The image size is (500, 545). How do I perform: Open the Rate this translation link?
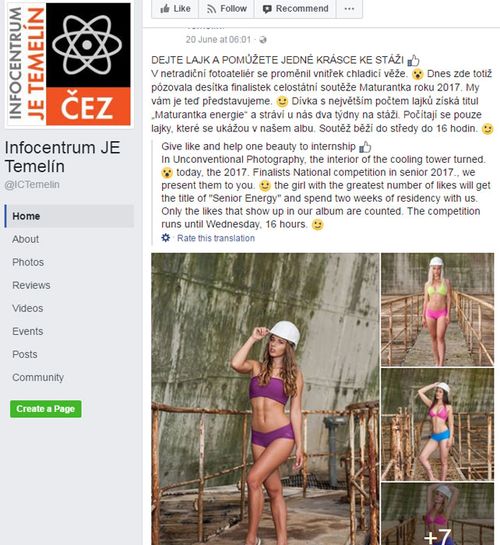click(x=216, y=238)
